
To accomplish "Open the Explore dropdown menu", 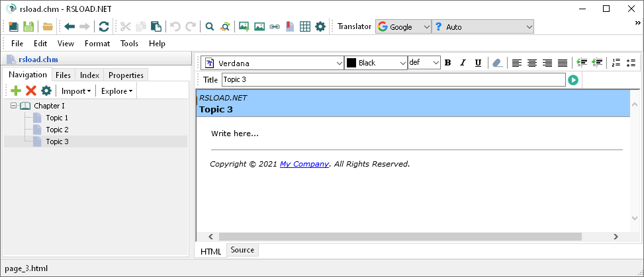I will 116,91.
